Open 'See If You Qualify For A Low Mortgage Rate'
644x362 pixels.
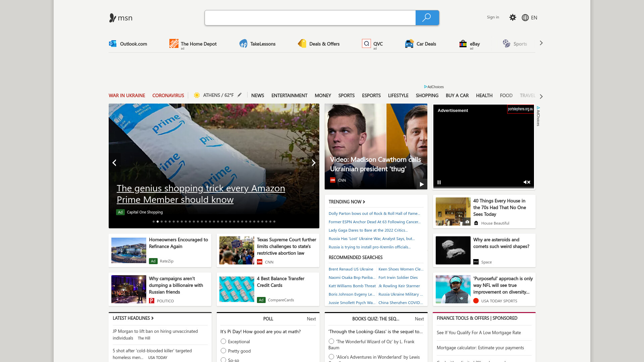pyautogui.click(x=479, y=333)
